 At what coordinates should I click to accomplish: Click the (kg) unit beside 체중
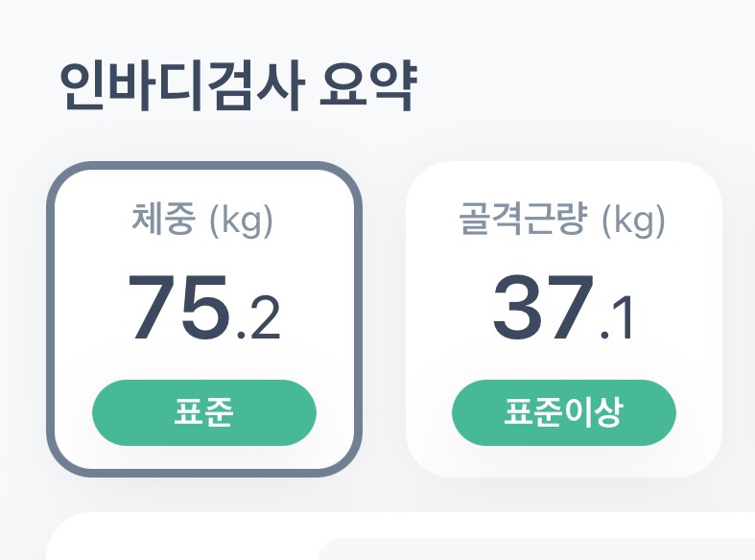pyautogui.click(x=241, y=223)
